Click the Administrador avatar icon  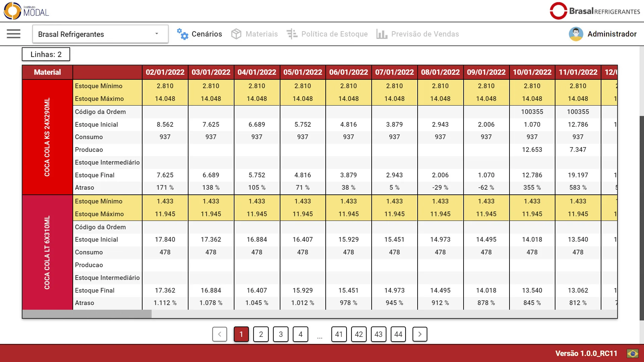point(576,34)
